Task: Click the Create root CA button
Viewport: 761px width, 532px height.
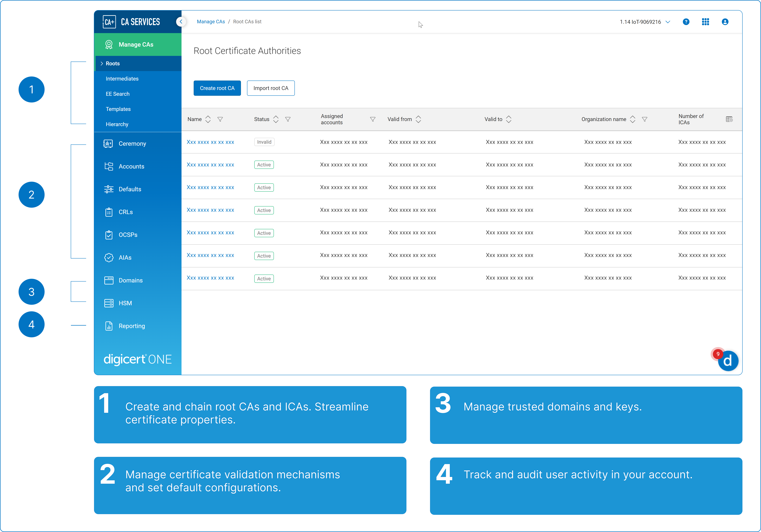Action: (x=217, y=88)
